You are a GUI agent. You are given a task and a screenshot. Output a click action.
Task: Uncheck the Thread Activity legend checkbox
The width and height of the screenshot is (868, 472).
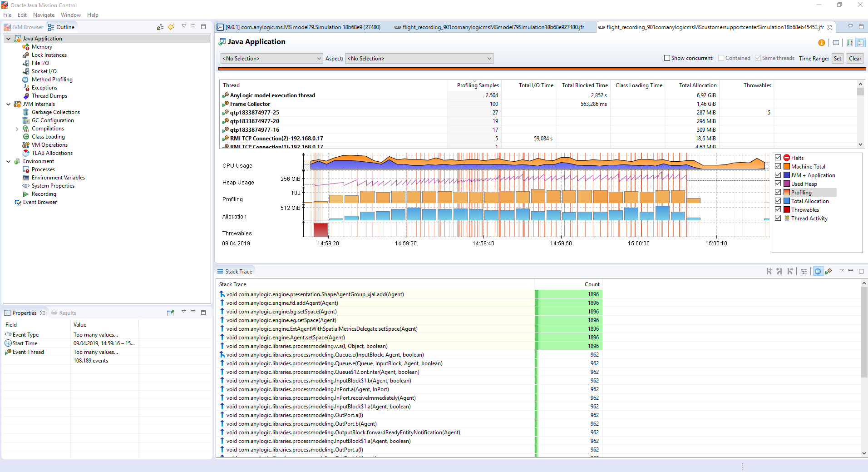click(778, 218)
